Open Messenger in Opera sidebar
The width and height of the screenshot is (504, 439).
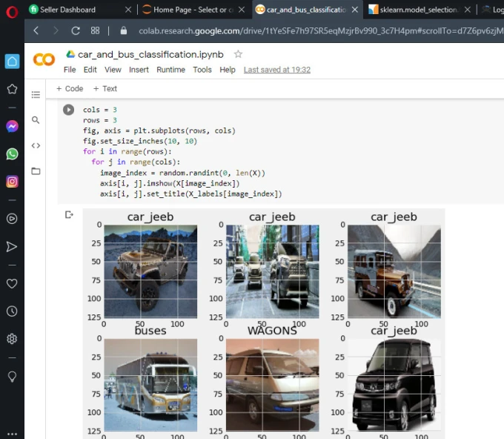click(x=12, y=127)
